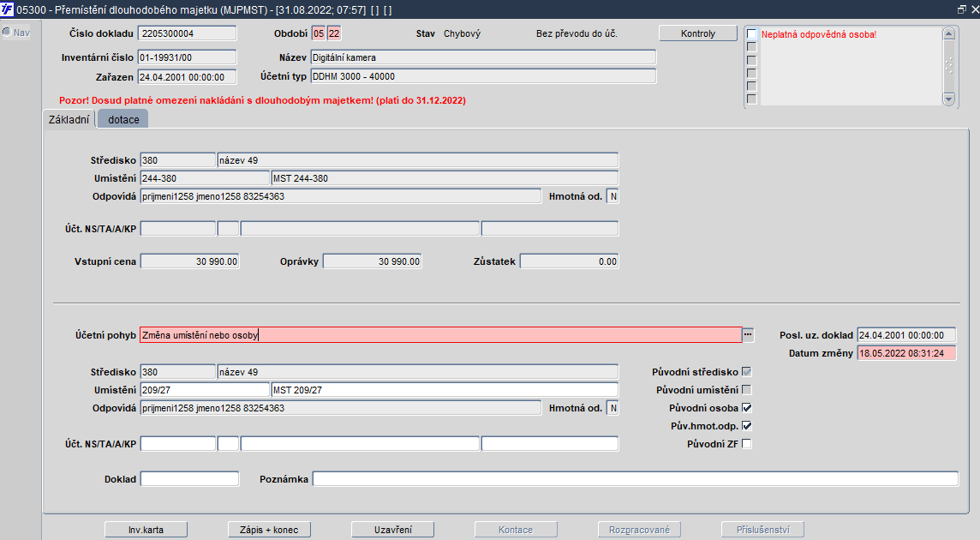The height and width of the screenshot is (540, 980).
Task: Click Název field Digitální kamera
Action: (483, 57)
